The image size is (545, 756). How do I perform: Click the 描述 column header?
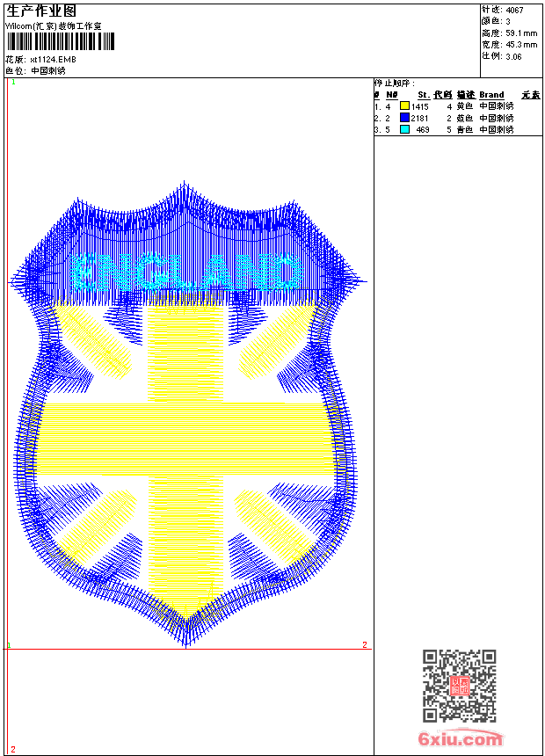pos(465,95)
